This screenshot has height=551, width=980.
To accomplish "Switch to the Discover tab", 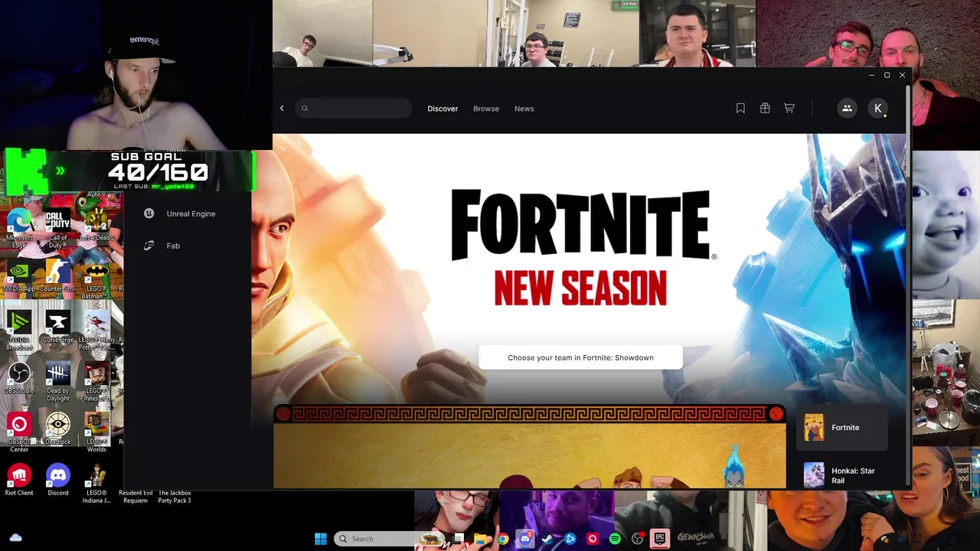I will [443, 109].
